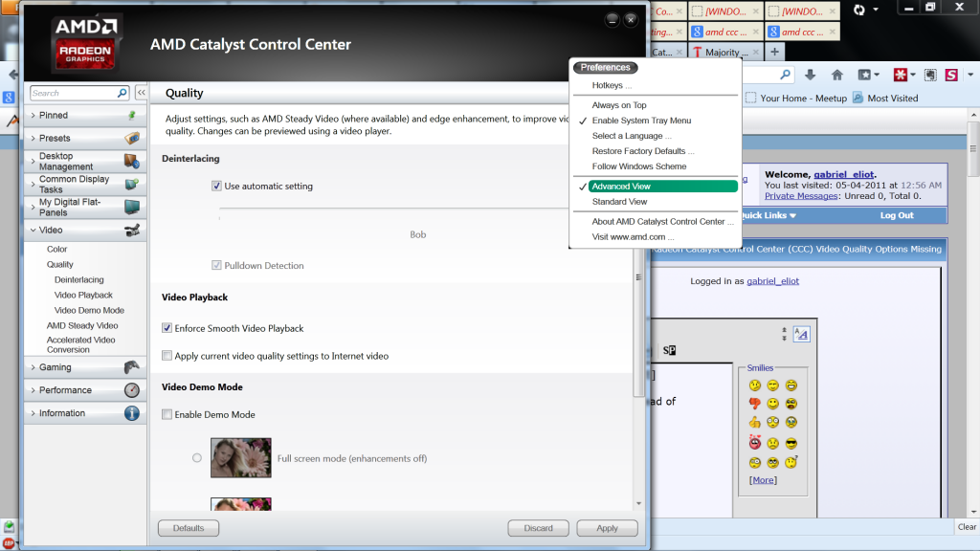Viewport: 980px width, 551px height.
Task: Expand the Presets section
Action: tap(55, 138)
